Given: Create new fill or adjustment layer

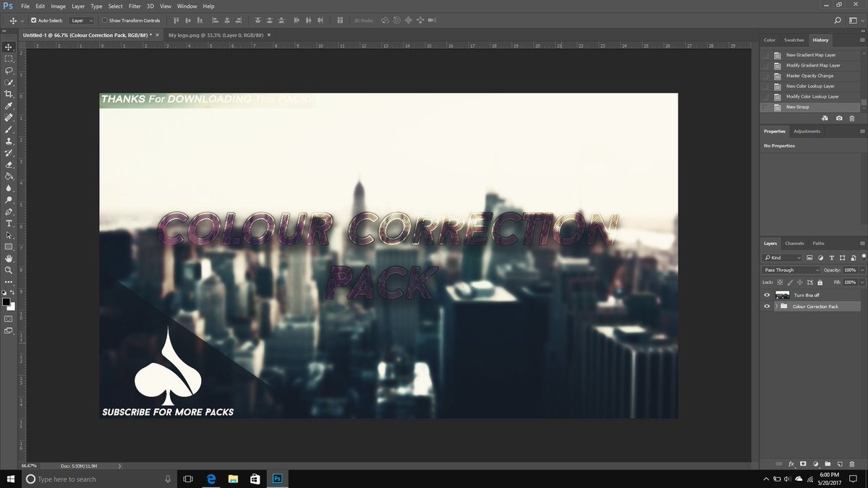Looking at the screenshot, I should (x=815, y=463).
